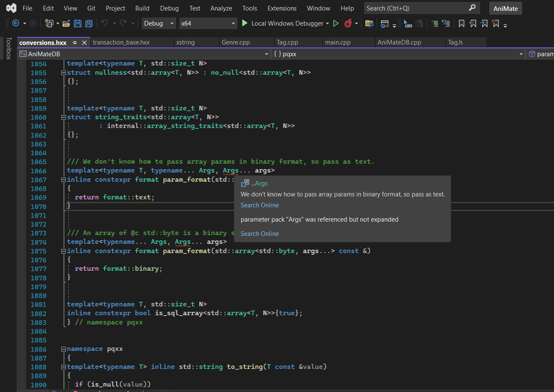Expand the AniMateDB project scope dropdown

266,54
